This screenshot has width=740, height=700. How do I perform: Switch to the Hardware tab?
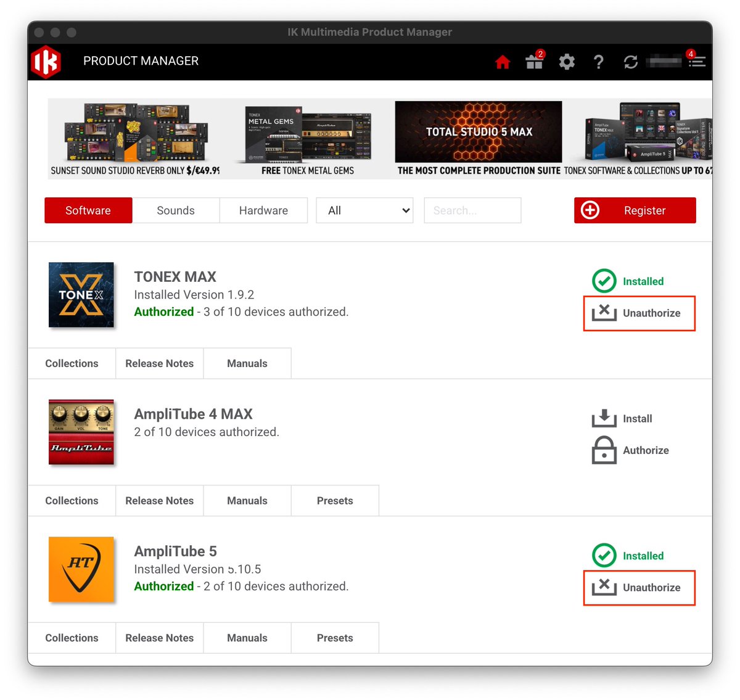pos(263,210)
